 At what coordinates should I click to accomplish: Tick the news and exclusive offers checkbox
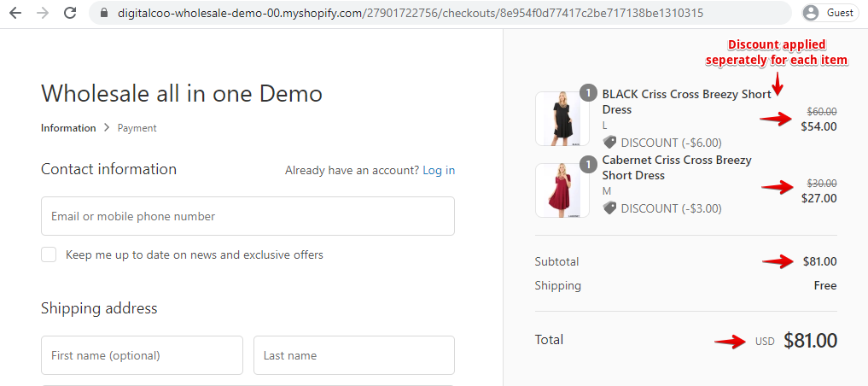click(x=49, y=254)
